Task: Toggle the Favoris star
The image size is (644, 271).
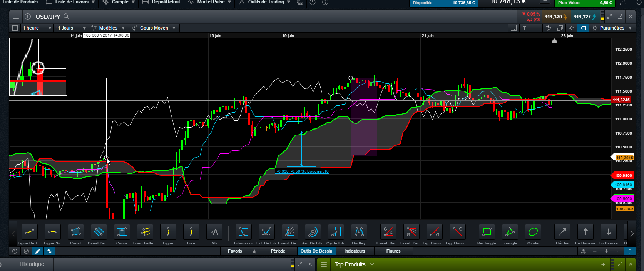Action: 254,251
